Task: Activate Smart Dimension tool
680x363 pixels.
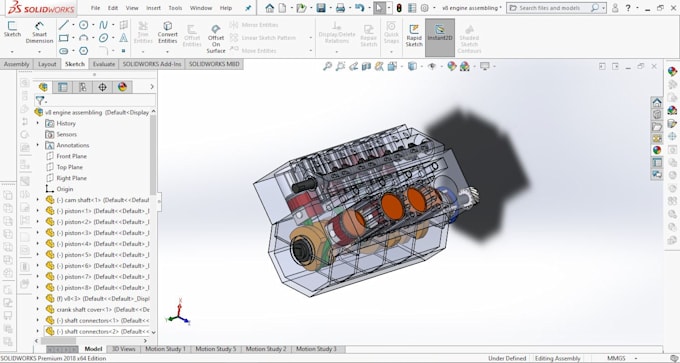Action: coord(39,33)
